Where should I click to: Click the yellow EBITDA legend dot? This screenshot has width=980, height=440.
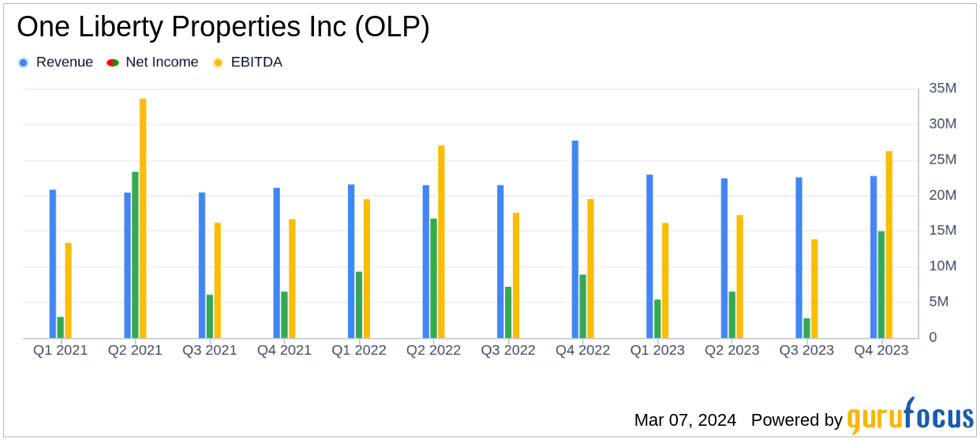[219, 62]
